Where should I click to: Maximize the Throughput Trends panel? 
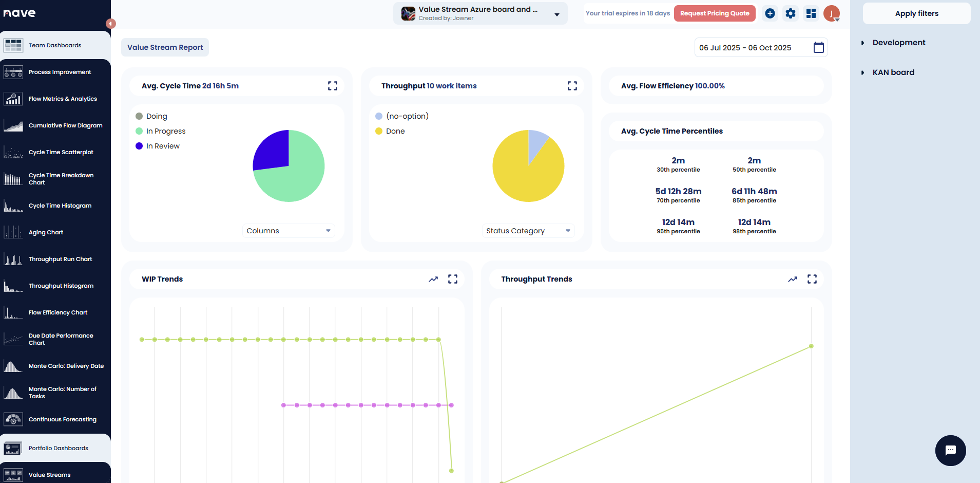click(x=812, y=279)
